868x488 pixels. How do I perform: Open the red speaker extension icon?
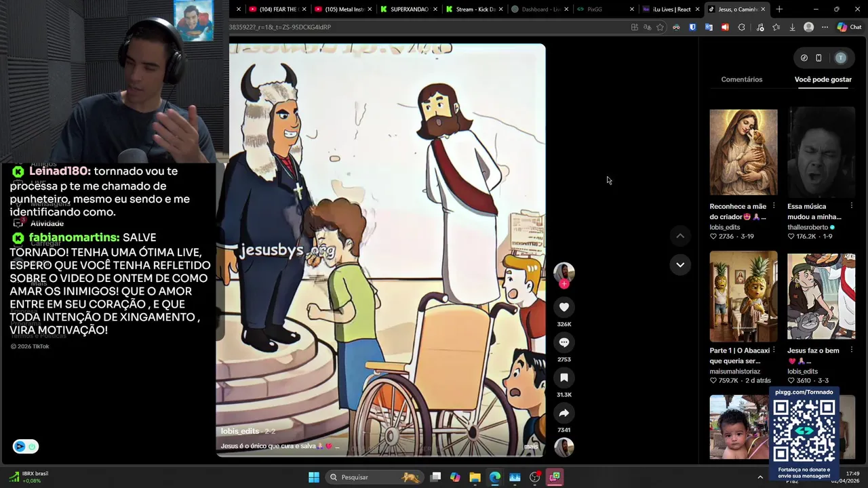tap(725, 27)
